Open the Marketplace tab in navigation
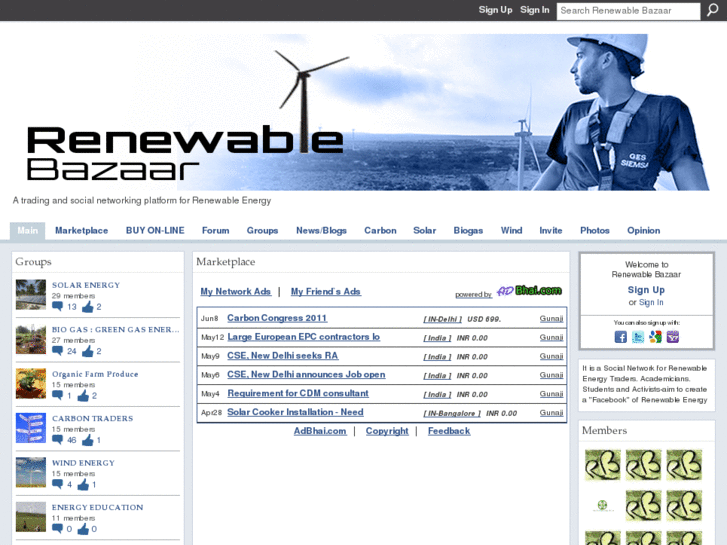 click(81, 230)
